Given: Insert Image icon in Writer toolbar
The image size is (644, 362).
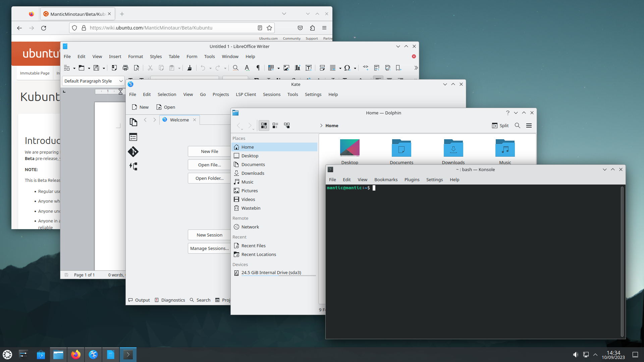Looking at the screenshot, I should point(286,68).
